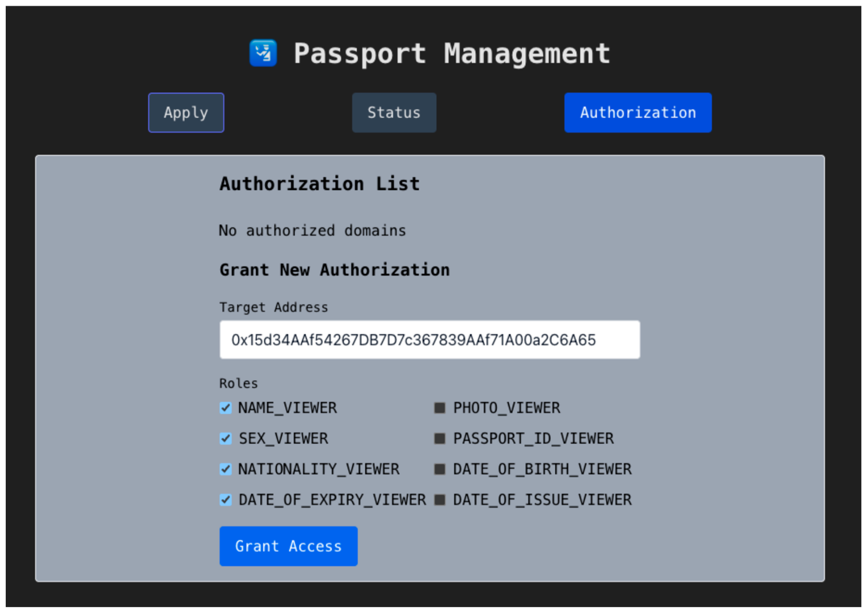868x615 pixels.
Task: Uncheck the DATE_OF_EXPIRY_VIEWER checkbox
Action: point(226,500)
